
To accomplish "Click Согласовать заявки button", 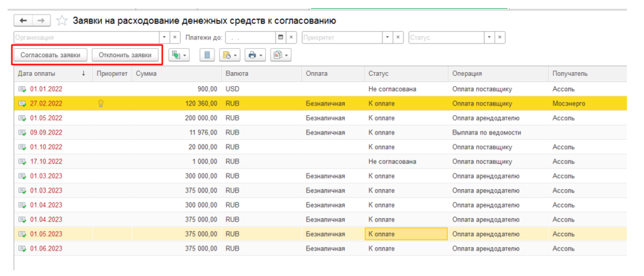I will click(51, 55).
